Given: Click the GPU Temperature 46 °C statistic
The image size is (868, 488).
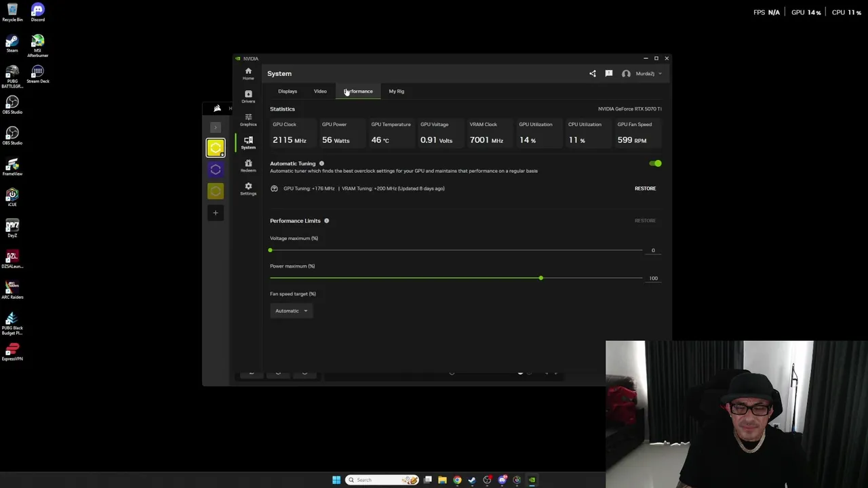Looking at the screenshot, I should coord(391,133).
